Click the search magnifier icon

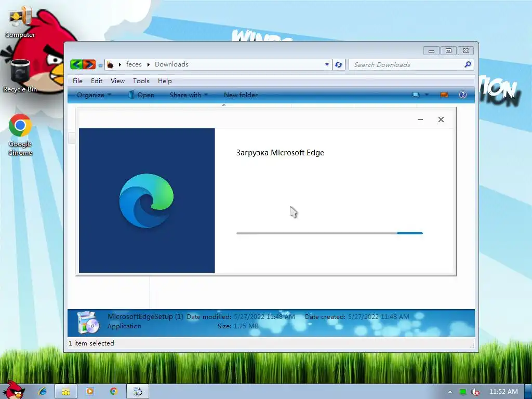point(468,64)
